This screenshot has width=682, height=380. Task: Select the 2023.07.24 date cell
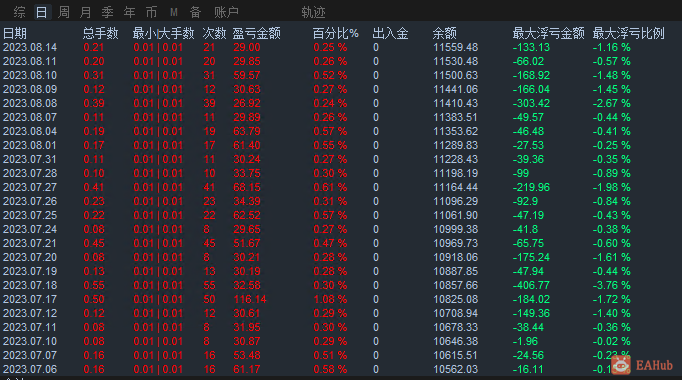point(30,229)
